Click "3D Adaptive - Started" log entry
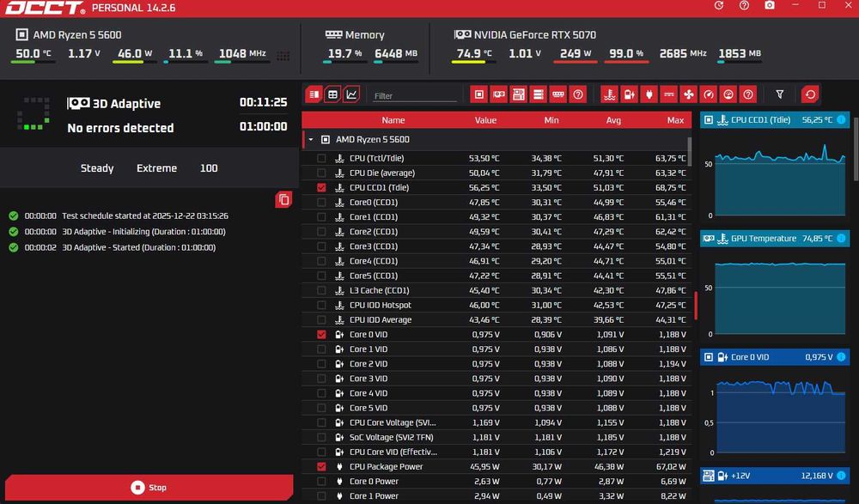859x504 pixels. click(x=138, y=247)
